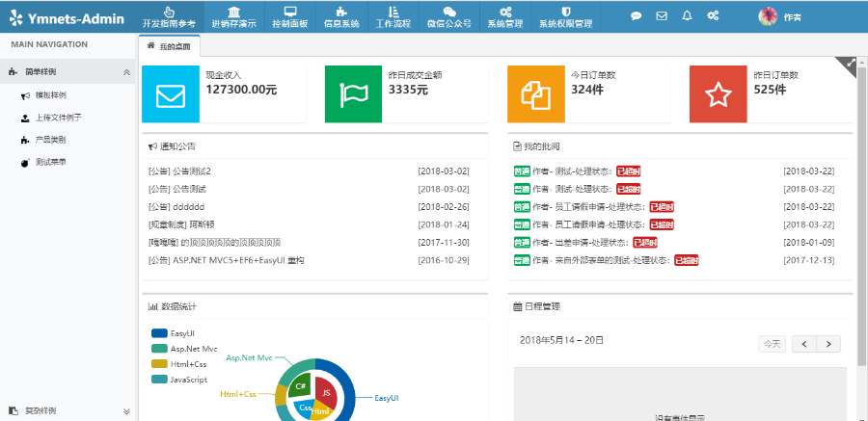Toggle the JavaScript teal legend swatch
The image size is (868, 421).
[x=159, y=380]
